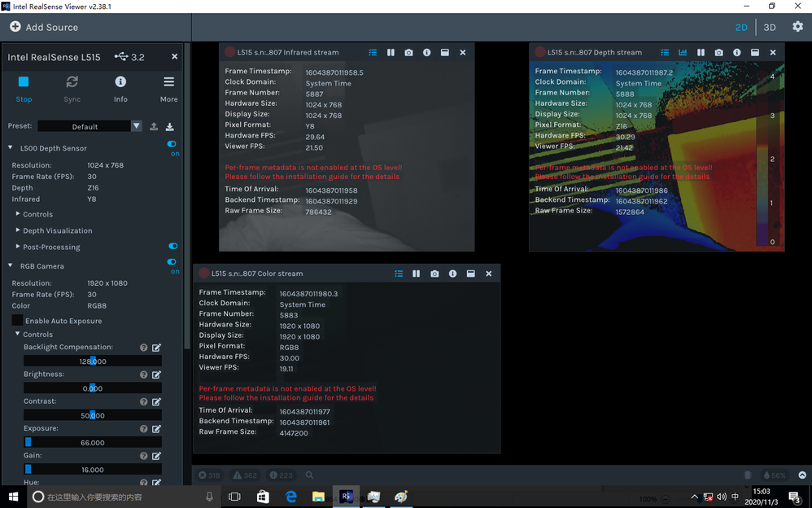
Task: Show help for Backlight Compensation
Action: [143, 348]
